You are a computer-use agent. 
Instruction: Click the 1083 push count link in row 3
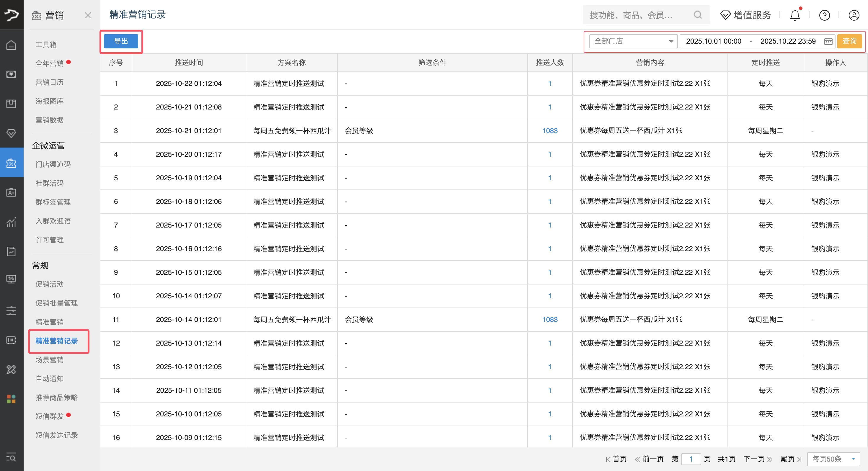pyautogui.click(x=549, y=131)
